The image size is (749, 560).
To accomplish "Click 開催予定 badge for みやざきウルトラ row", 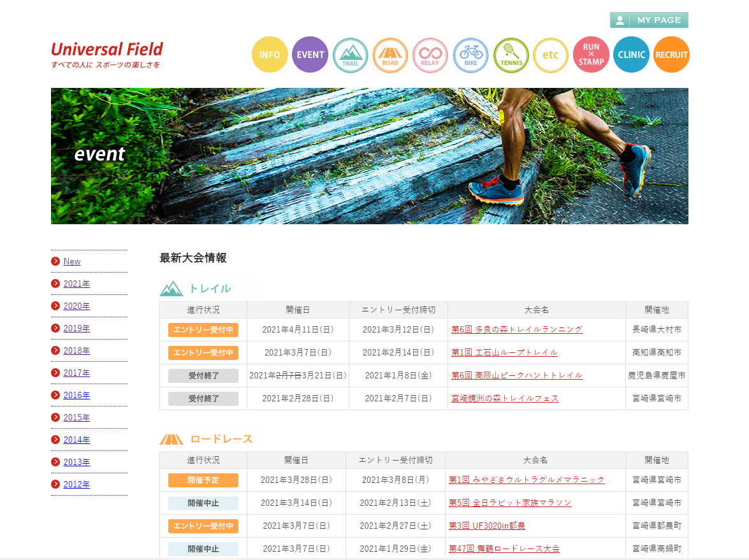I will click(203, 480).
